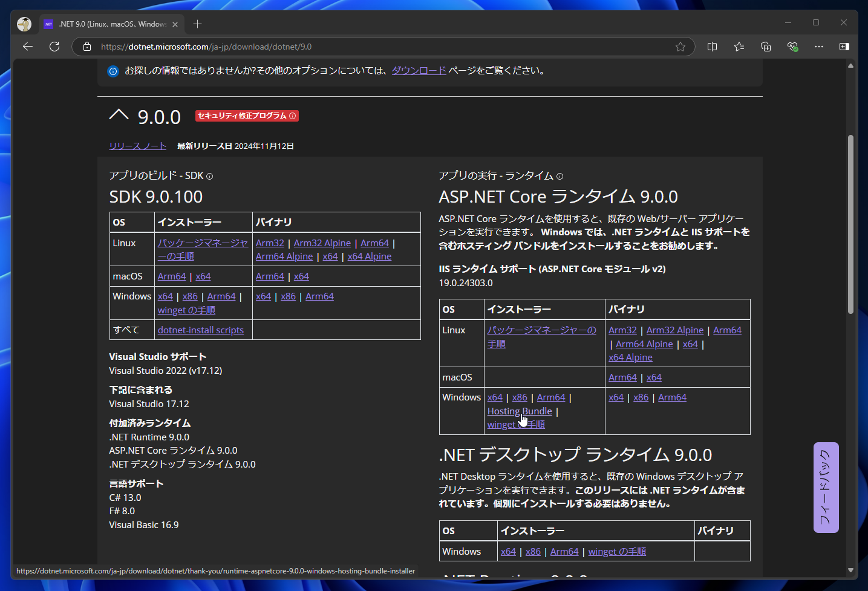The width and height of the screenshot is (868, 591).
Task: Open the Favorites list icon
Action: [x=739, y=47]
